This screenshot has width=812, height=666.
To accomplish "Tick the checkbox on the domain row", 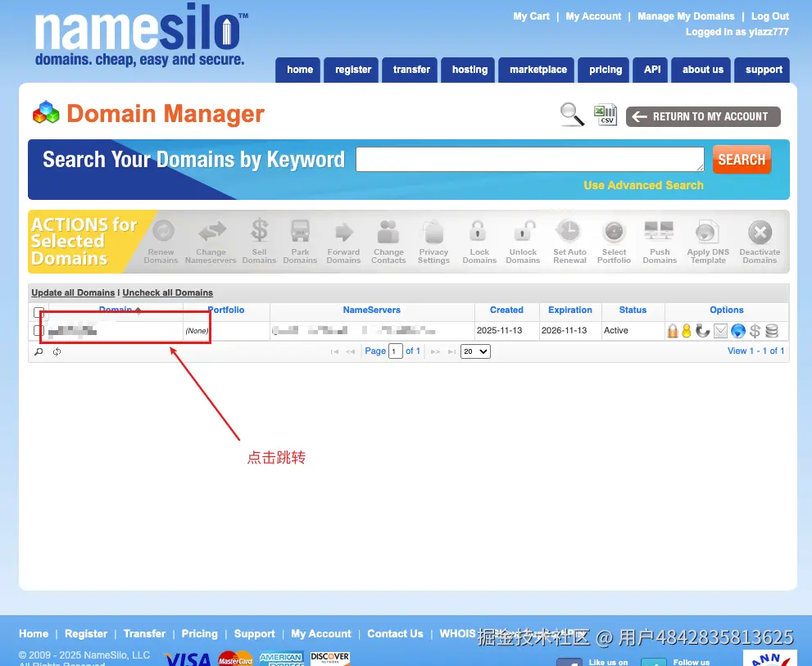I will 39,330.
